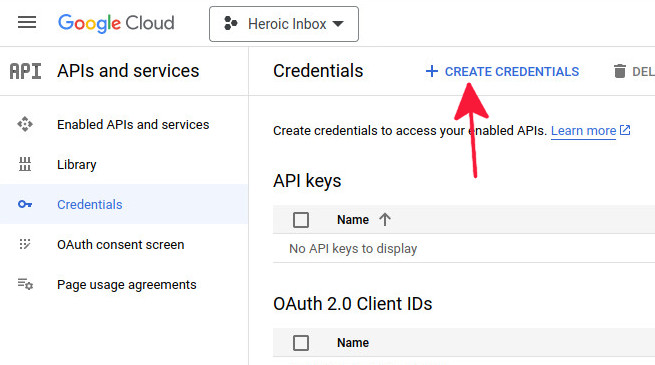This screenshot has height=365, width=655.
Task: Tick the select-all checkbox in OAuth Client IDs table
Action: [x=301, y=343]
